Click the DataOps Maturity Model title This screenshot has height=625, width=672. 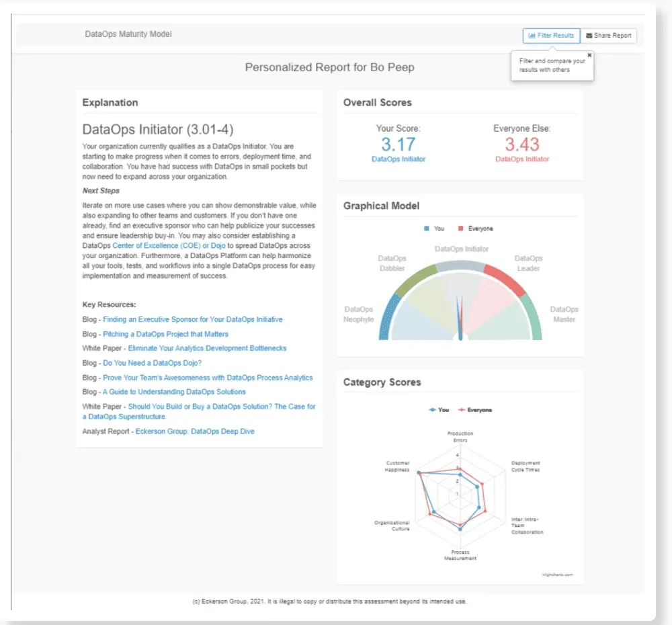[128, 34]
